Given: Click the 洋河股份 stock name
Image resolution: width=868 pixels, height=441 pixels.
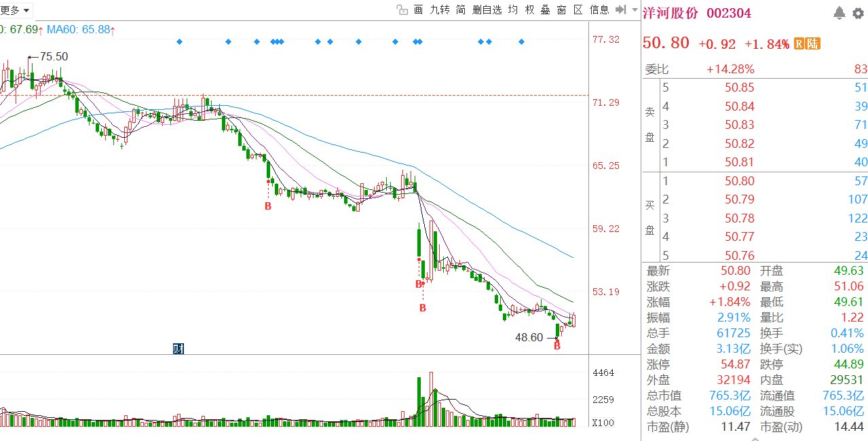Looking at the screenshot, I should [671, 13].
